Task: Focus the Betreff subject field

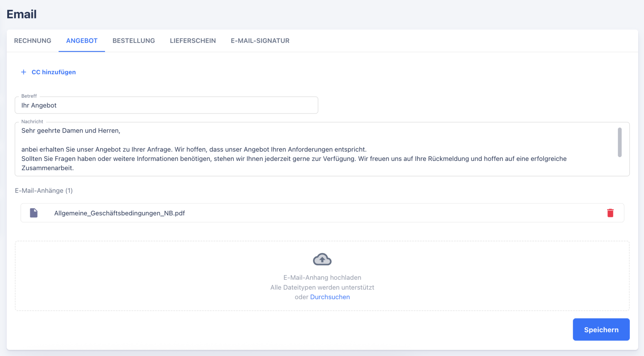Action: pos(166,105)
